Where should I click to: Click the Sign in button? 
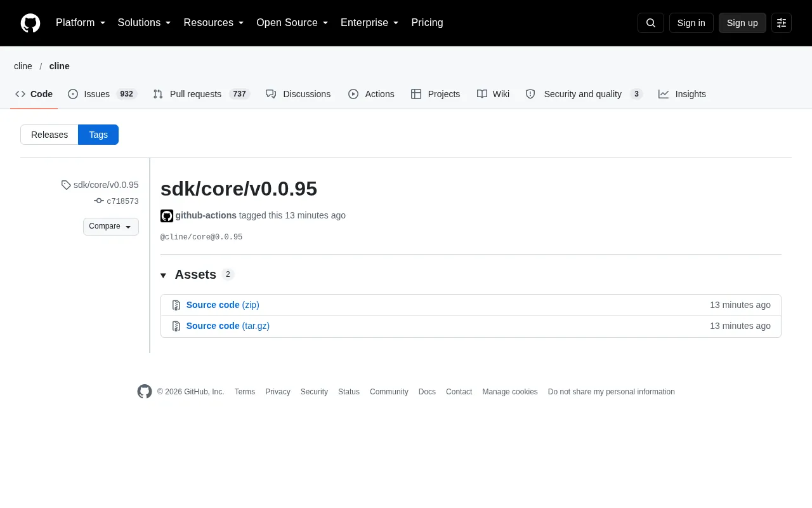click(x=691, y=23)
